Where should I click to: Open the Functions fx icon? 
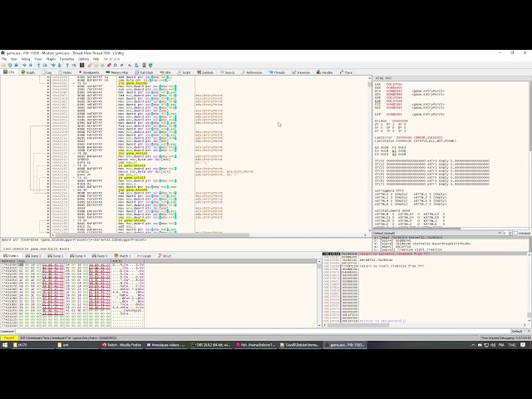tap(116, 65)
